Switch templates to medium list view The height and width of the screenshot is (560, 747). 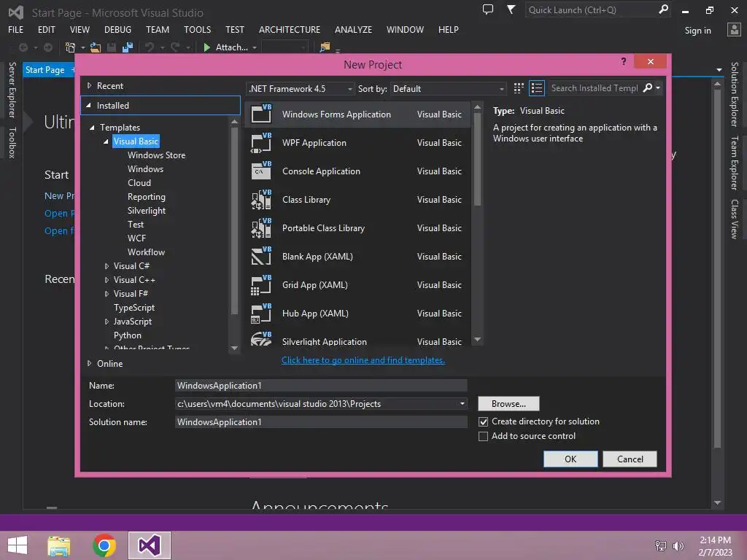(x=537, y=88)
